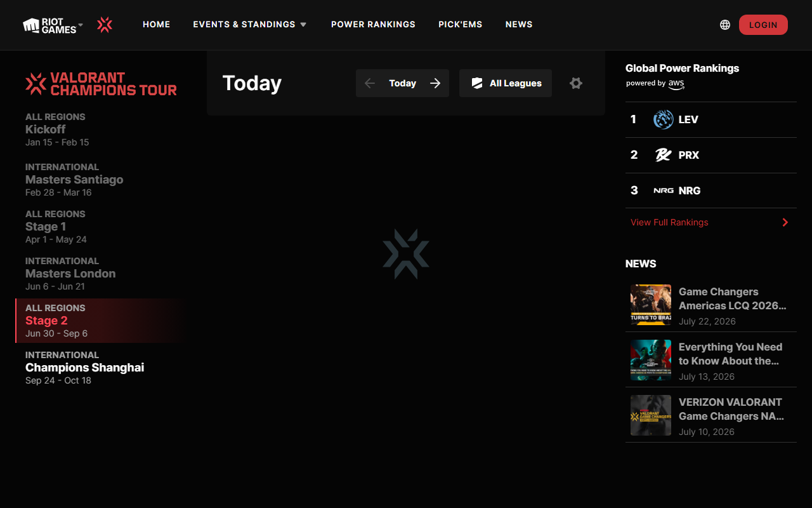Read the Game Changers Americas LCQ 2026 article
The image size is (812, 508).
(733, 298)
